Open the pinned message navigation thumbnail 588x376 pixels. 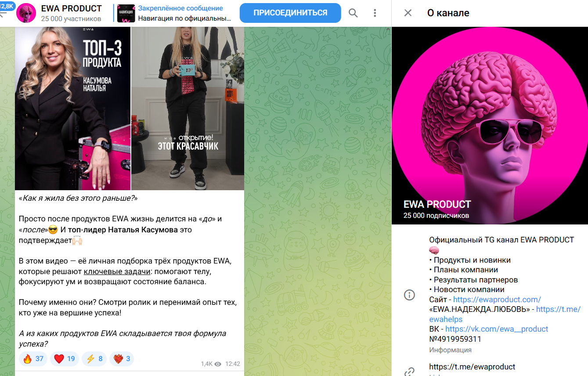point(126,13)
